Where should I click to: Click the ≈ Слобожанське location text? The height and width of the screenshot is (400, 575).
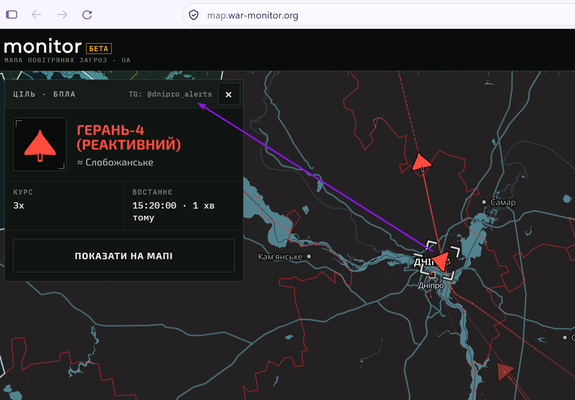click(x=115, y=162)
